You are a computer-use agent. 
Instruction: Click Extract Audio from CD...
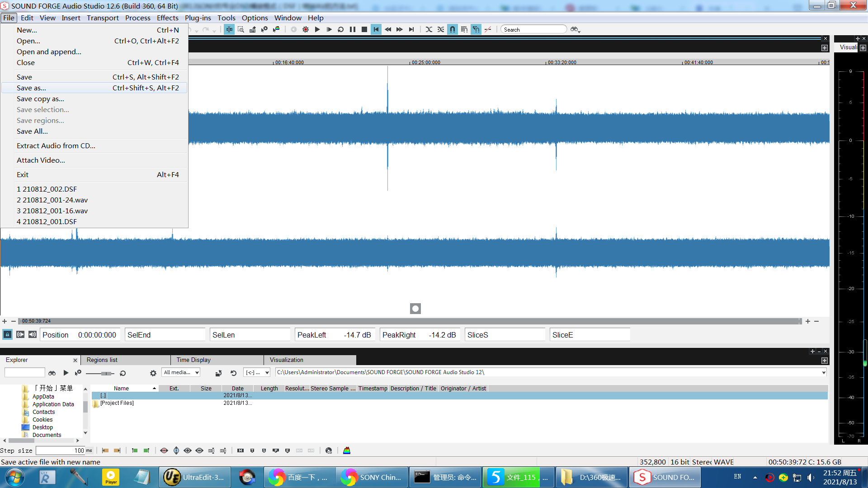point(56,145)
